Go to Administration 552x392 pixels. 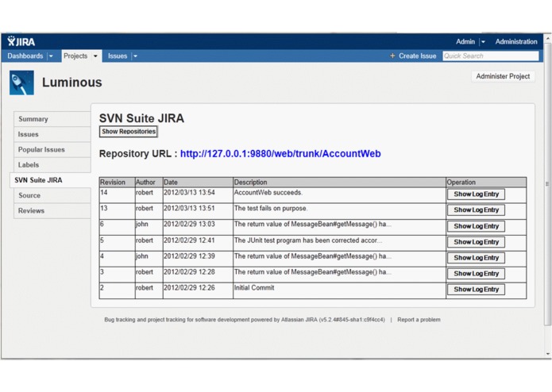coord(516,41)
